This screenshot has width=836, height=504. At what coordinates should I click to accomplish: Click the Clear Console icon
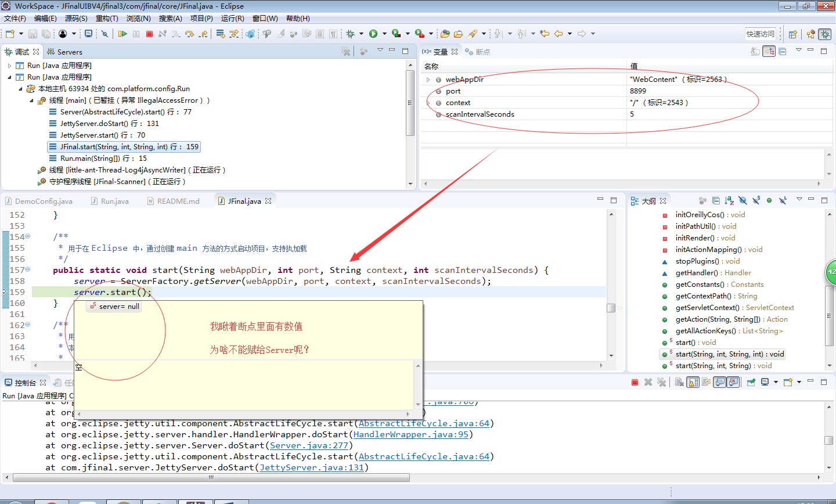point(679,382)
